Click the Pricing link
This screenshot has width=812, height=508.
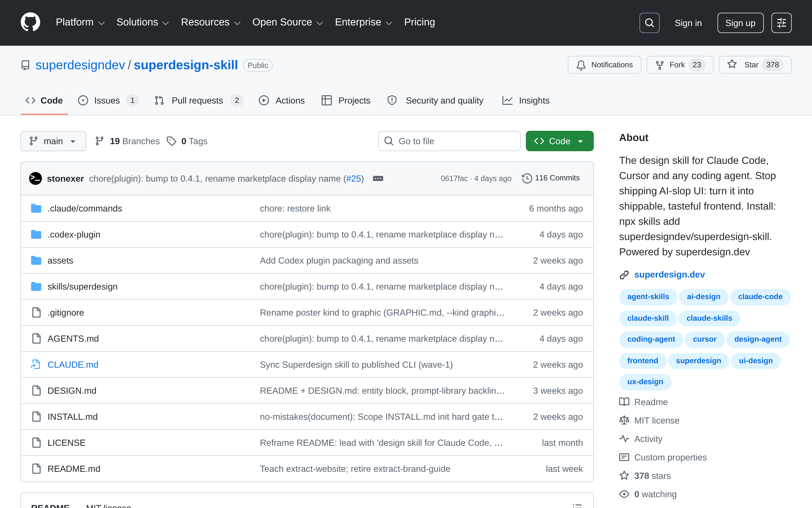[x=419, y=22]
